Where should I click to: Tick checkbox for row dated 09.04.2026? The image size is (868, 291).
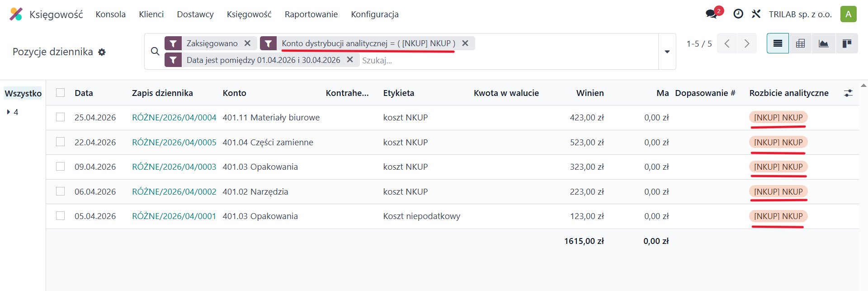point(60,167)
